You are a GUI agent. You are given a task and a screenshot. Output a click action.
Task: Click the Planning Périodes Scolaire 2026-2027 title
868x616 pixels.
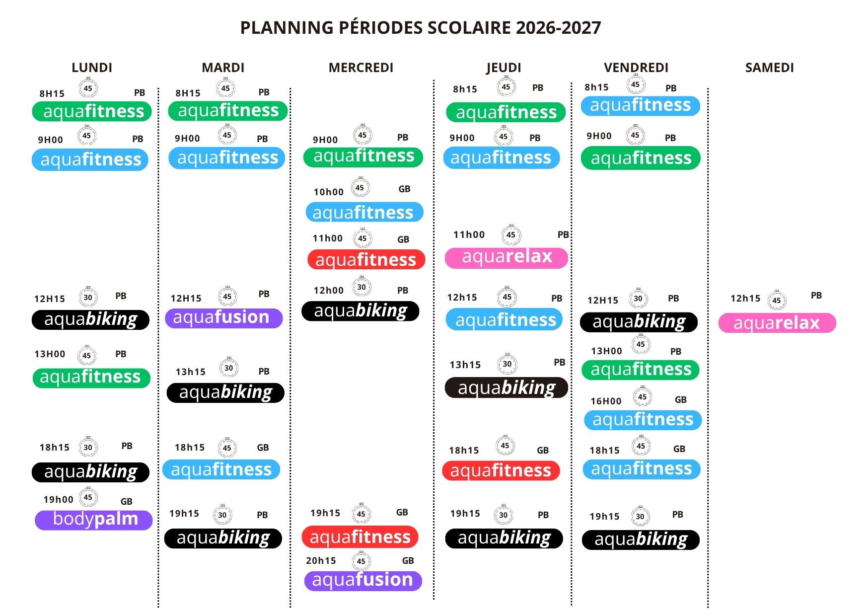point(421,28)
